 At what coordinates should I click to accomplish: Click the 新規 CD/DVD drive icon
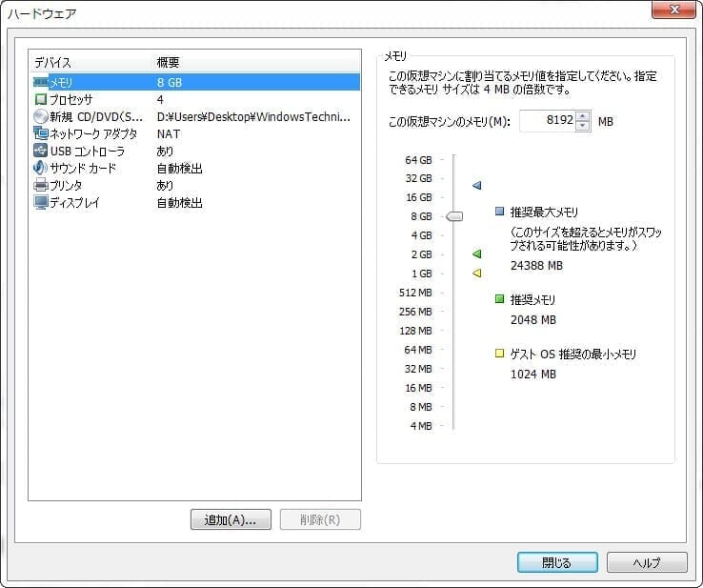coord(41,117)
